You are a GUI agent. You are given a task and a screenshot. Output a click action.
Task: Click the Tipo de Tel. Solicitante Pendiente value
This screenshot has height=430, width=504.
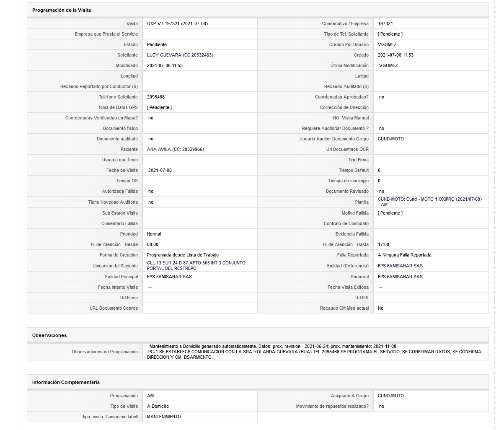390,34
